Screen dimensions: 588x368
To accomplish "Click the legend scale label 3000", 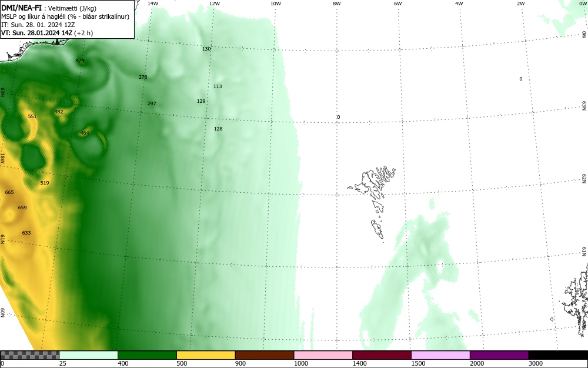I will (536, 363).
